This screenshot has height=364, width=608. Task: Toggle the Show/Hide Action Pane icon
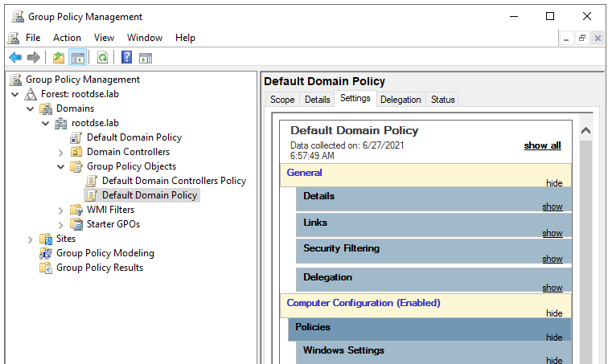point(146,58)
